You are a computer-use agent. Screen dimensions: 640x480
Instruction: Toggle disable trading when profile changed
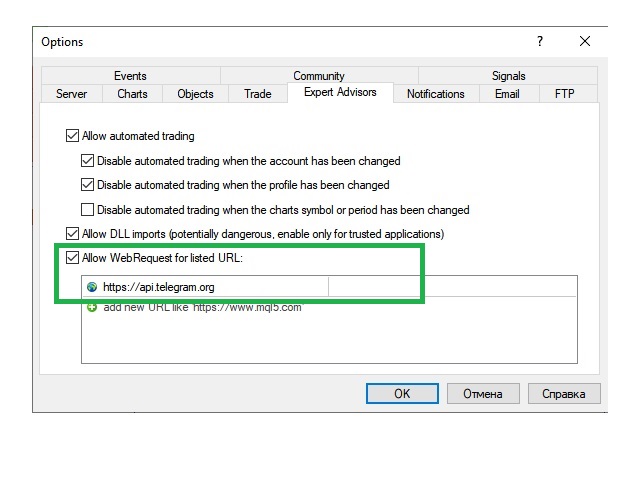tap(87, 185)
